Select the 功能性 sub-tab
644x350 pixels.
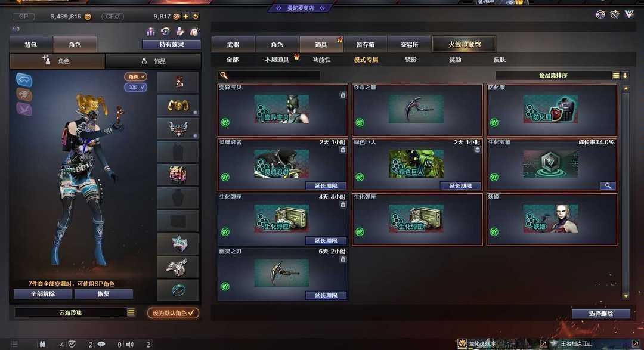click(321, 60)
